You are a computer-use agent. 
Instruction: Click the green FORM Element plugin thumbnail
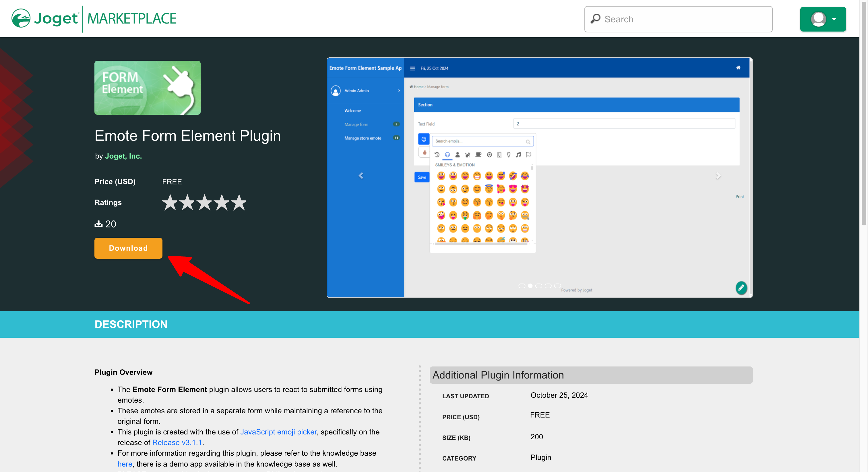pyautogui.click(x=147, y=87)
